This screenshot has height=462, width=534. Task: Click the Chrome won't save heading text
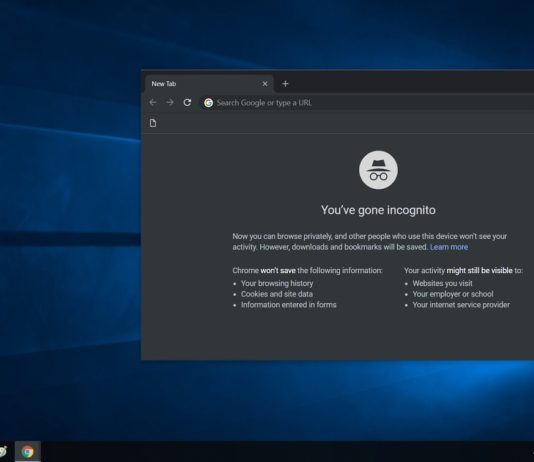pyautogui.click(x=307, y=271)
